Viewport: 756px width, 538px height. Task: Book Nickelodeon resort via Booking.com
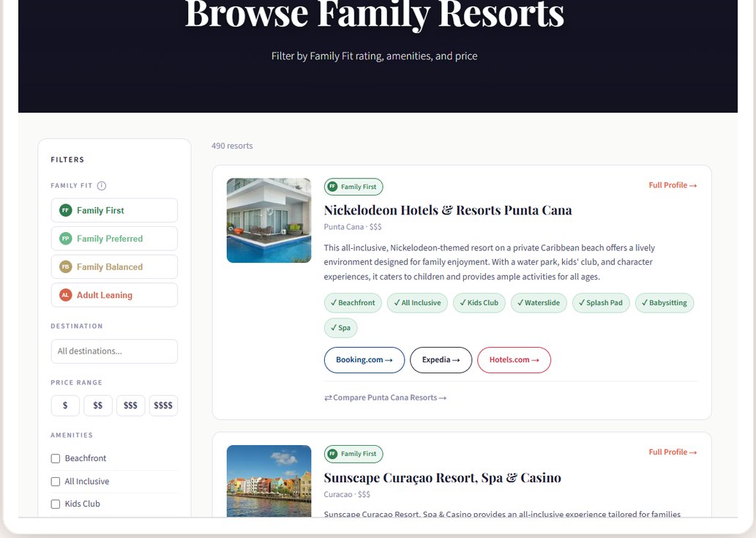pyautogui.click(x=364, y=360)
